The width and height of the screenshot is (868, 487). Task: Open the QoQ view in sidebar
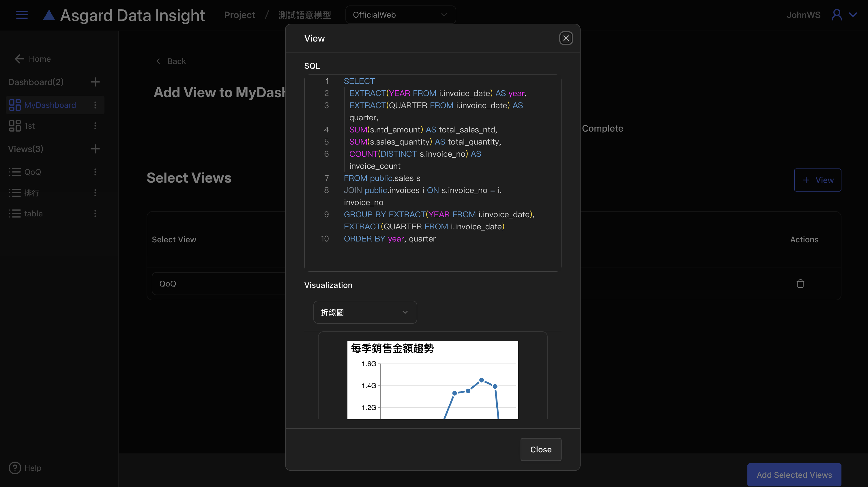click(x=33, y=172)
